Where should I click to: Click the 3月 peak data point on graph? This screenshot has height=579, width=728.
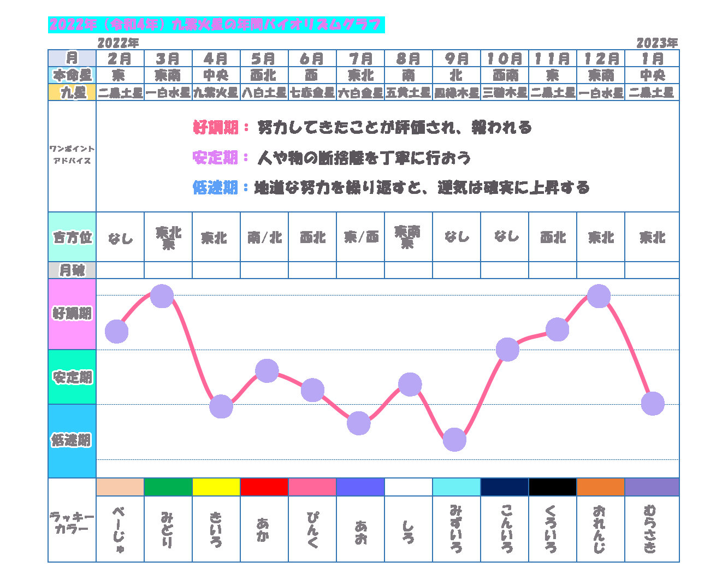tap(162, 296)
